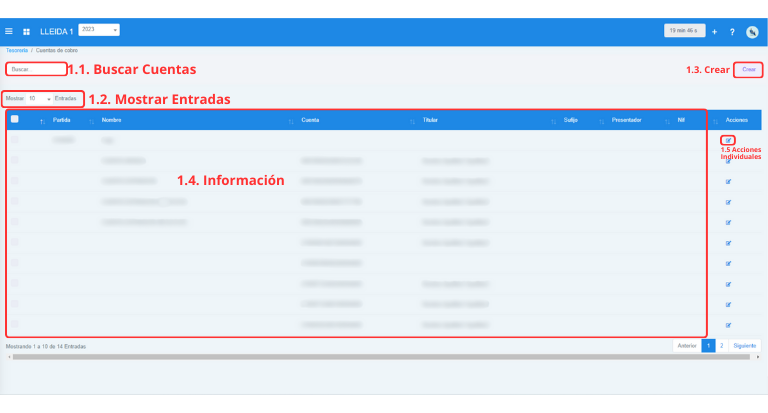
Task: Click the Crear button
Action: click(x=748, y=70)
